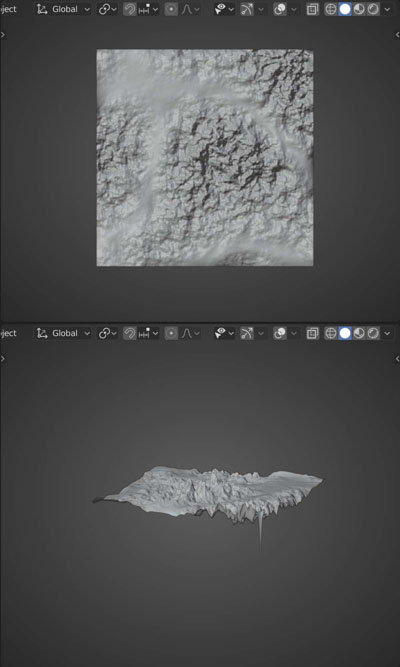Expand gizmo options arrow in bottom viewport
Screen dimensions: 400x667
tap(260, 333)
